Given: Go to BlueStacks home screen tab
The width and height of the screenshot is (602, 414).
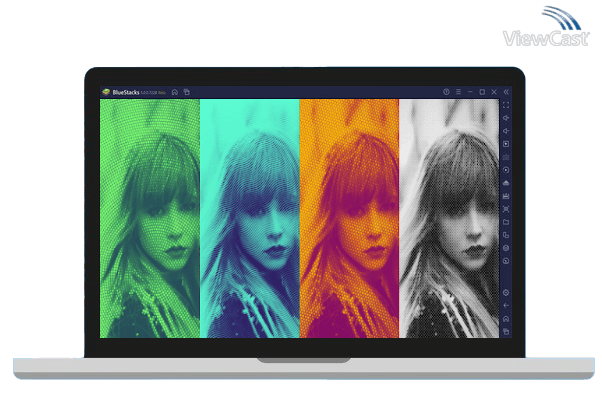Looking at the screenshot, I should (175, 92).
